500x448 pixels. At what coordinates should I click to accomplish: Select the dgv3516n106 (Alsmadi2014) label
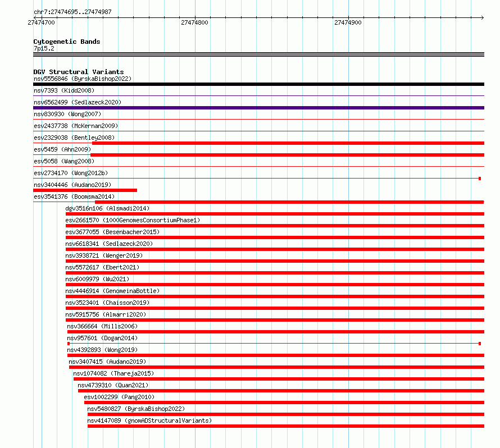(107, 208)
